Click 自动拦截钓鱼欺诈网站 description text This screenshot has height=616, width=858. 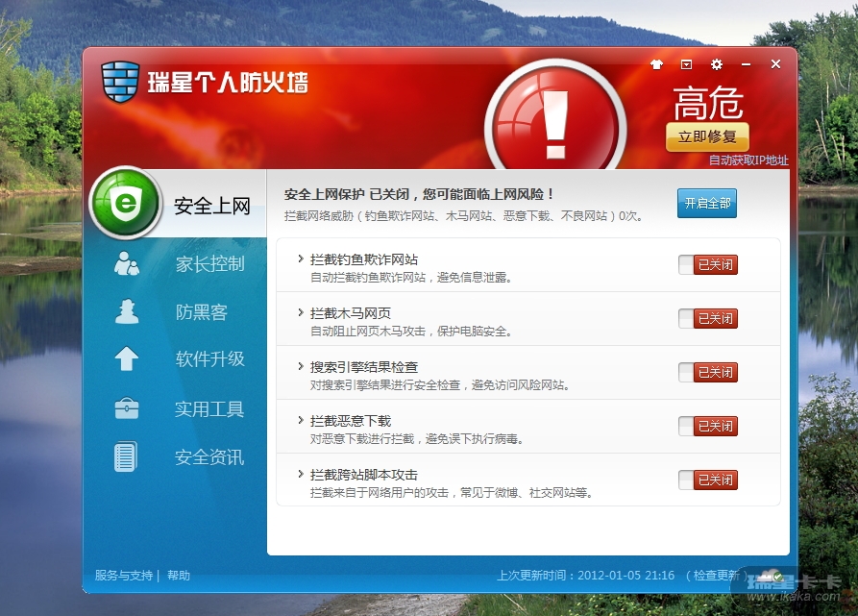[411, 278]
